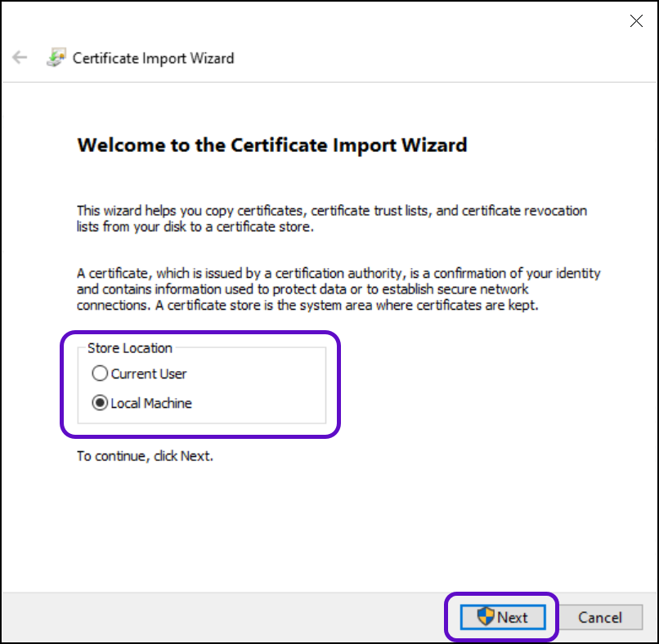
Task: Click the paragraph beginning "This wizard helps"
Action: click(x=331, y=218)
